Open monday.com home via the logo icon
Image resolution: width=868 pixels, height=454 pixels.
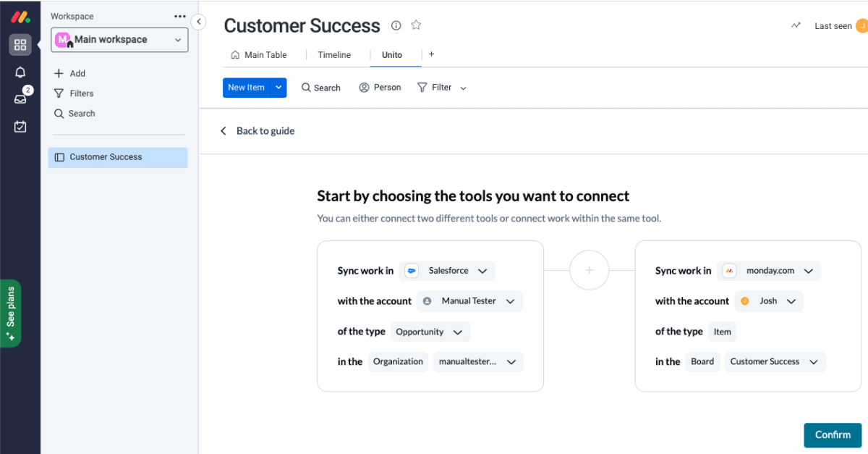click(x=20, y=15)
